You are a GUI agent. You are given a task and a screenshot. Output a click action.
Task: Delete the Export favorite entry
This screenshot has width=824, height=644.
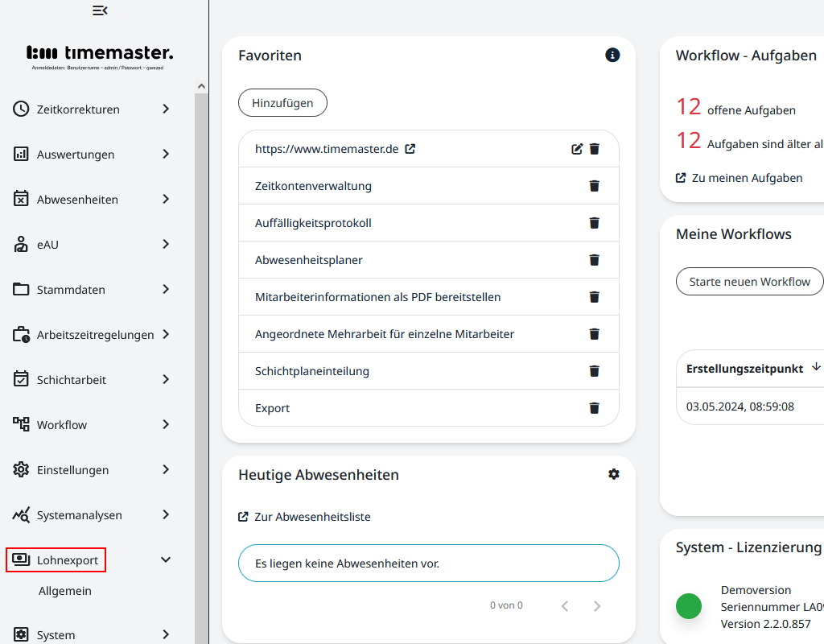pos(595,408)
